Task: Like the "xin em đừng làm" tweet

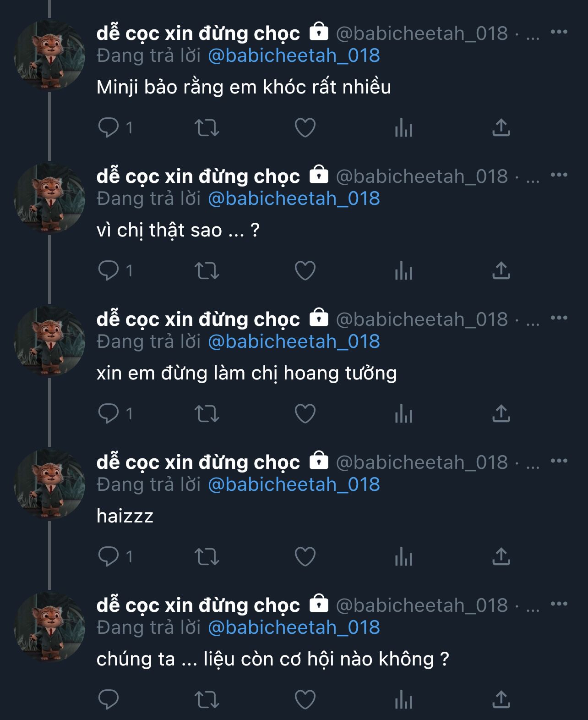Action: click(x=305, y=413)
